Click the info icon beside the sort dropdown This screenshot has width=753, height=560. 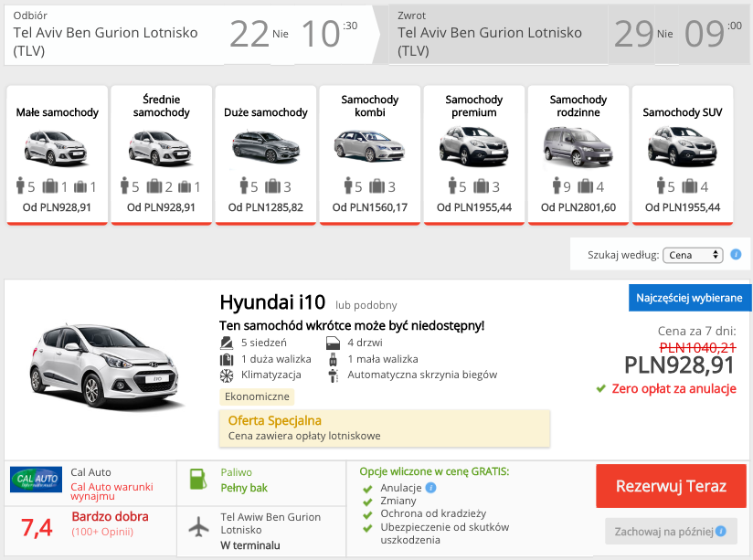[736, 254]
